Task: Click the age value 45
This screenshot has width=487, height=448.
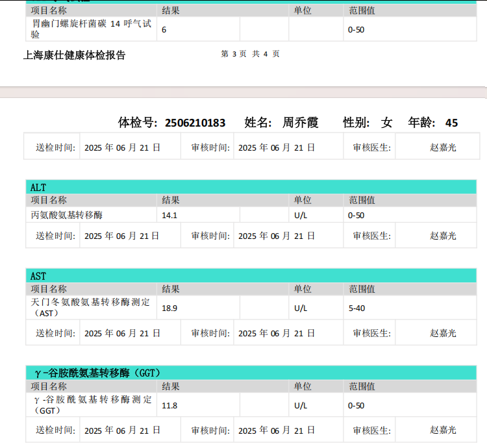Action: [x=451, y=123]
